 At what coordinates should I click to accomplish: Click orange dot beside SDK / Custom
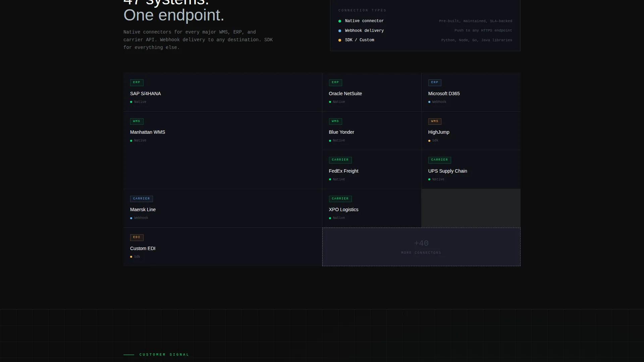[340, 40]
